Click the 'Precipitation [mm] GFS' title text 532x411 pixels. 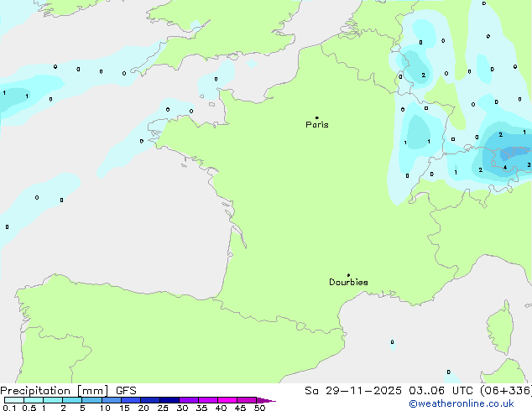[68, 391]
